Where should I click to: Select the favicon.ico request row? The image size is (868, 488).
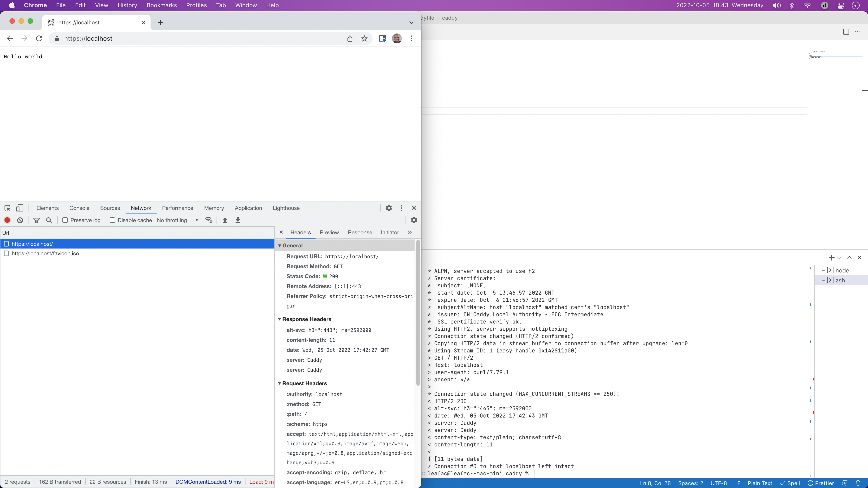pos(45,253)
